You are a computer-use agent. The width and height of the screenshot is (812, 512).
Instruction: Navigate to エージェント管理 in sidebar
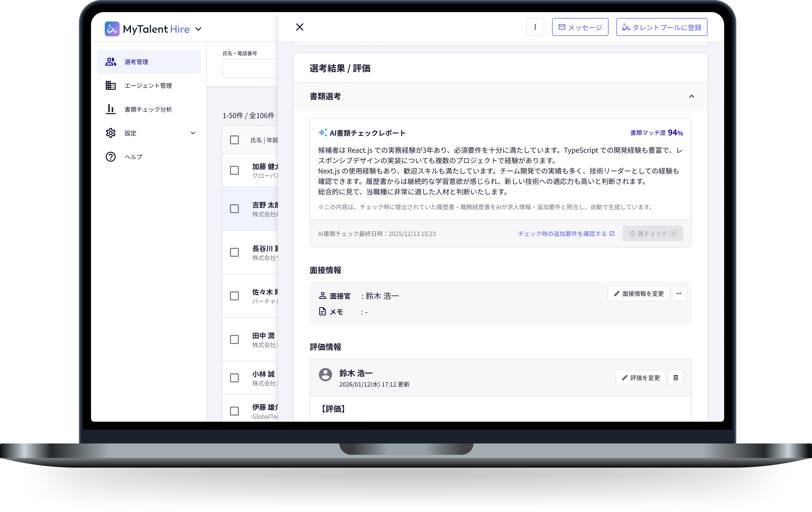[x=111, y=85]
